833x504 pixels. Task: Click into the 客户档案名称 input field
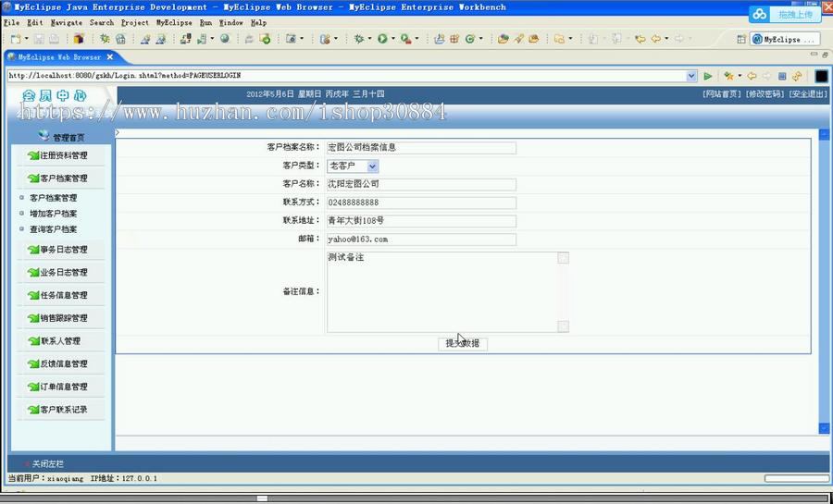[421, 147]
